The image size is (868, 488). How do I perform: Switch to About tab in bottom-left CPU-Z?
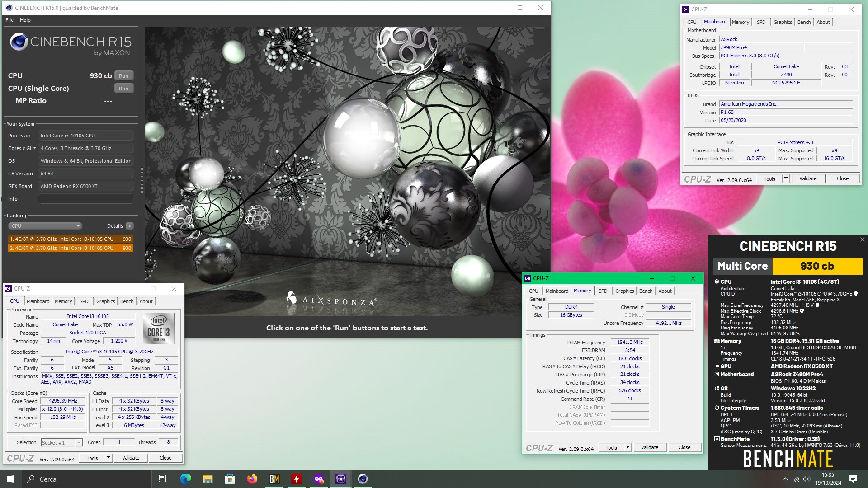(x=146, y=301)
